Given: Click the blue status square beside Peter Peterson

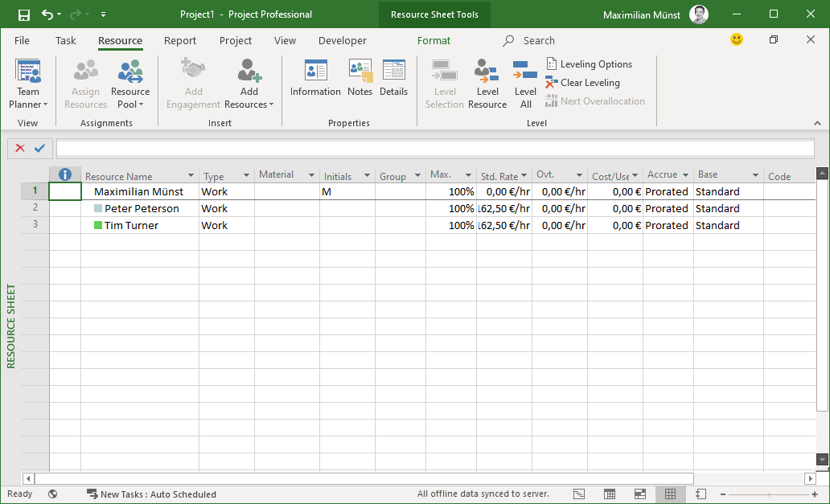Looking at the screenshot, I should click(x=98, y=208).
